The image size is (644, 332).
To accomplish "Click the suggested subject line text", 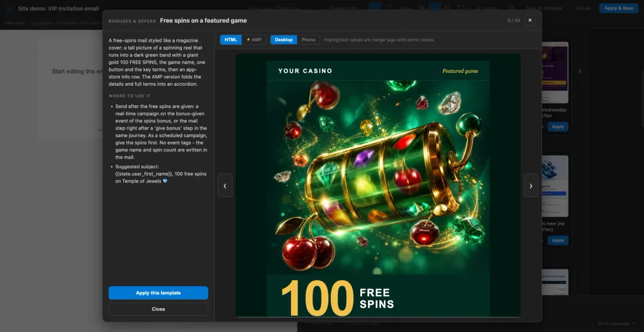I will pos(160,174).
